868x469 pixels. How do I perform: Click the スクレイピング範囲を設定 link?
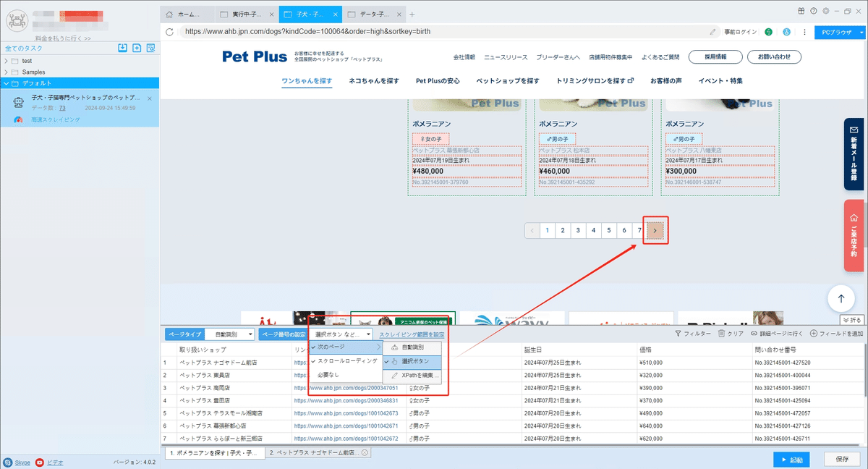point(412,334)
